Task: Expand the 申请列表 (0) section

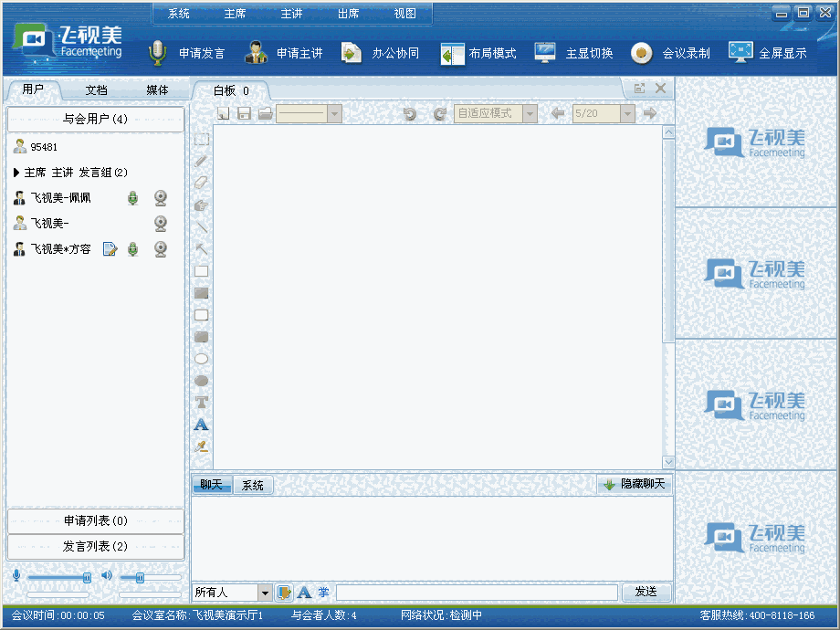Action: pyautogui.click(x=95, y=520)
